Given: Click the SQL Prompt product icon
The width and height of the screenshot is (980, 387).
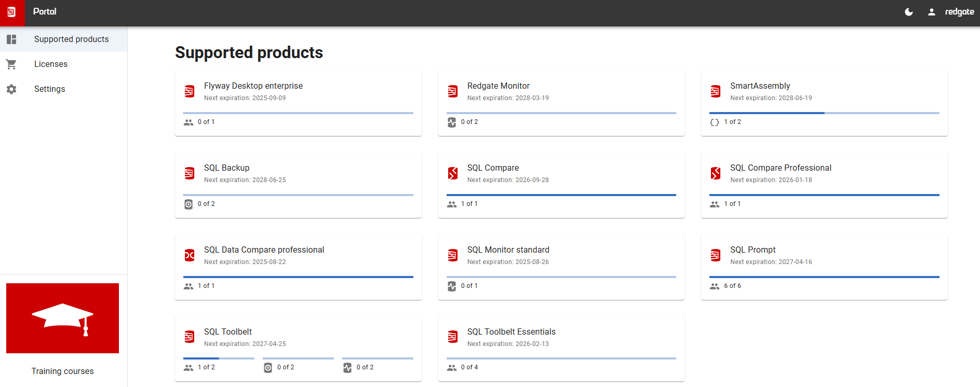Looking at the screenshot, I should pyautogui.click(x=716, y=255).
